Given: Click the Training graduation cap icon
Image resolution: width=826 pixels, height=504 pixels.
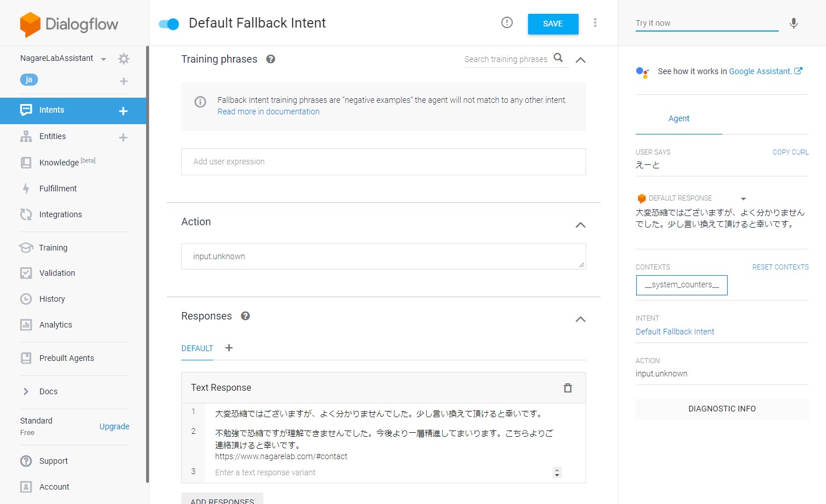Looking at the screenshot, I should [x=26, y=248].
